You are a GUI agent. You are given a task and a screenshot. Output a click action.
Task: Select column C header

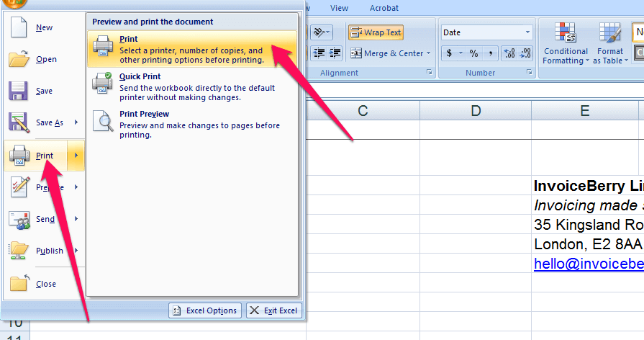pos(363,111)
